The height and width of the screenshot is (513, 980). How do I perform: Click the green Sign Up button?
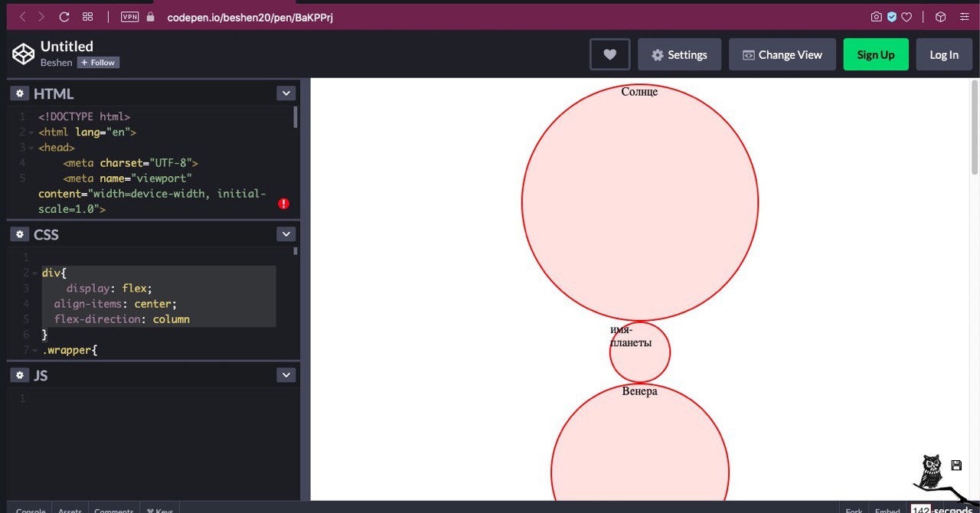point(876,54)
